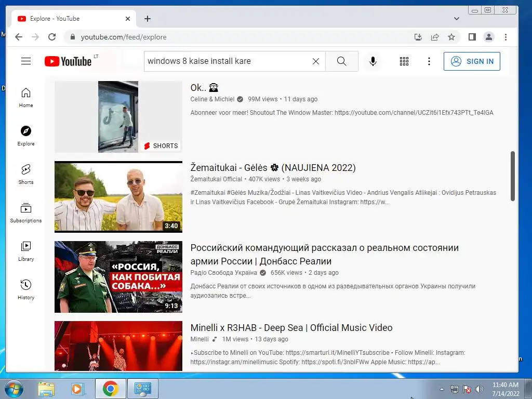This screenshot has height=399, width=532.
Task: Open History in the sidebar
Action: [26, 289]
